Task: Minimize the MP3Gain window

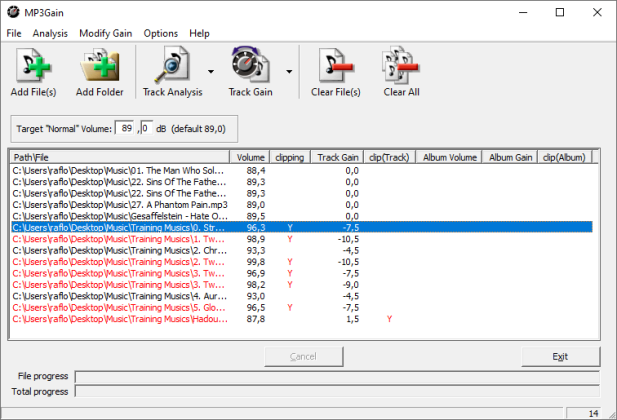Action: (523, 13)
